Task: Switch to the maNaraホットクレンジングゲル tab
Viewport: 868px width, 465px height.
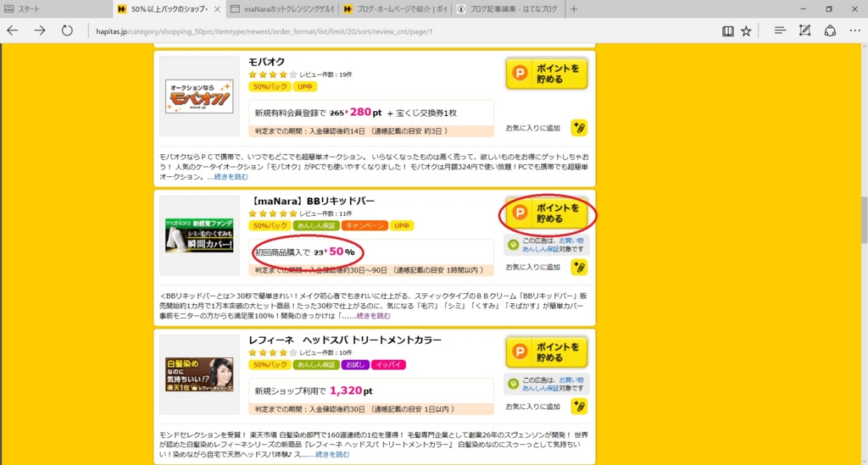Action: [x=281, y=8]
